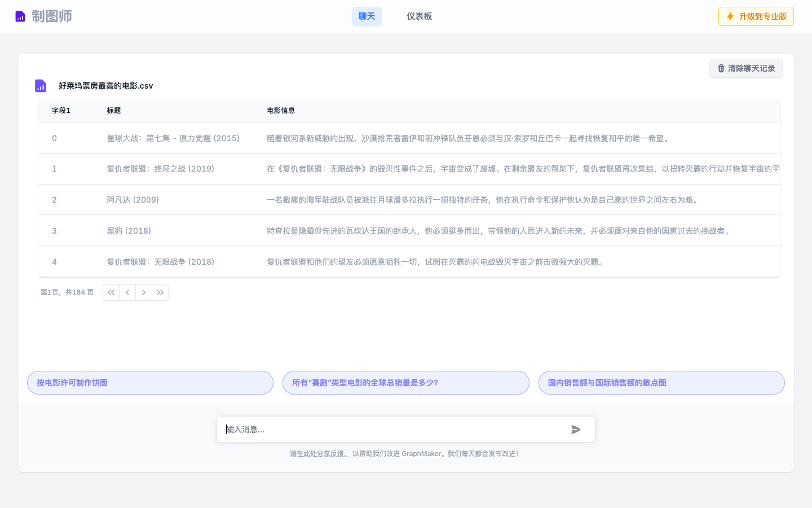Select the 国内销售额与国际销售额的散点图 suggestion
The width and height of the screenshot is (812, 508).
point(661,383)
